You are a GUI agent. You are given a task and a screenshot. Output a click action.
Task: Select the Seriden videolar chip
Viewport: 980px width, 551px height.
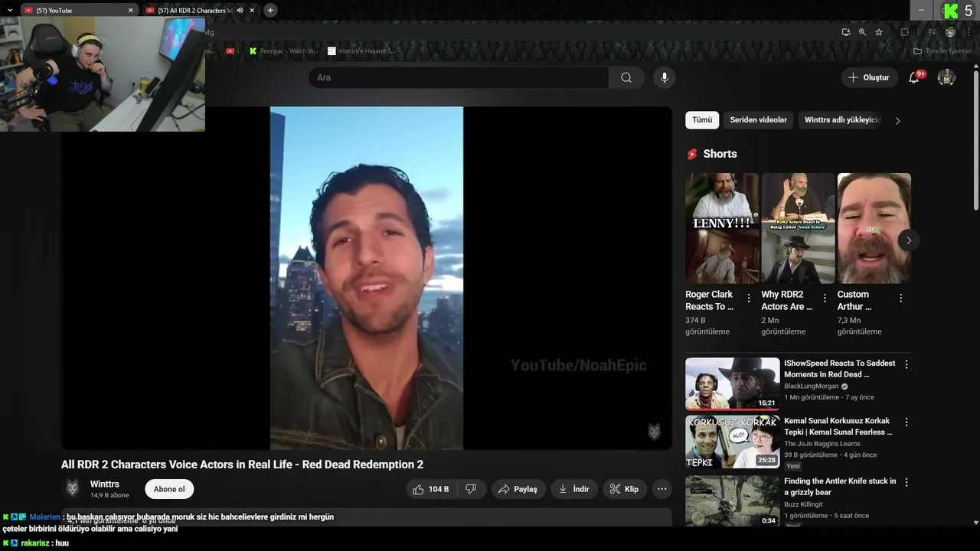[758, 120]
